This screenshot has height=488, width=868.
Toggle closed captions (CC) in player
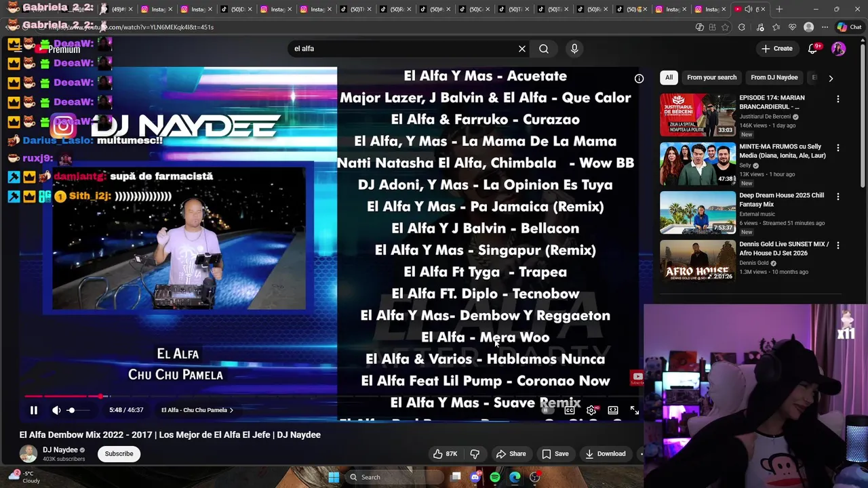(570, 410)
